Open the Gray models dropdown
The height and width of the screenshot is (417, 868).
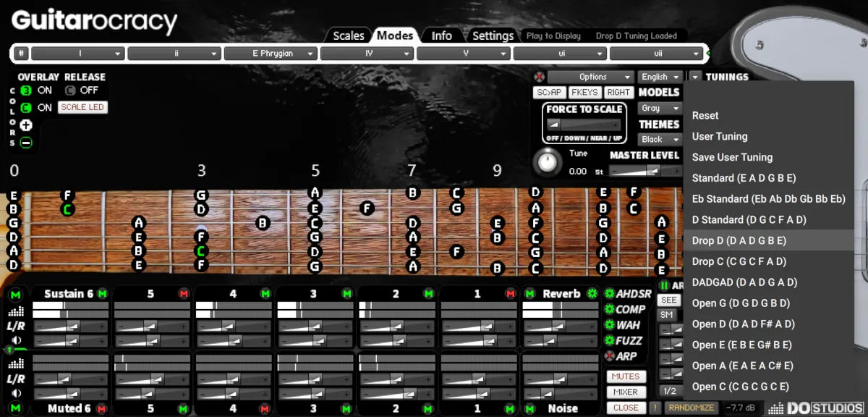(660, 108)
